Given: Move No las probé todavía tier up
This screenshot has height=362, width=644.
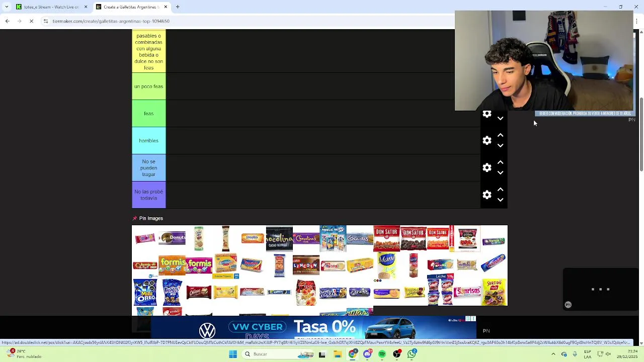Looking at the screenshot, I should [500, 190].
